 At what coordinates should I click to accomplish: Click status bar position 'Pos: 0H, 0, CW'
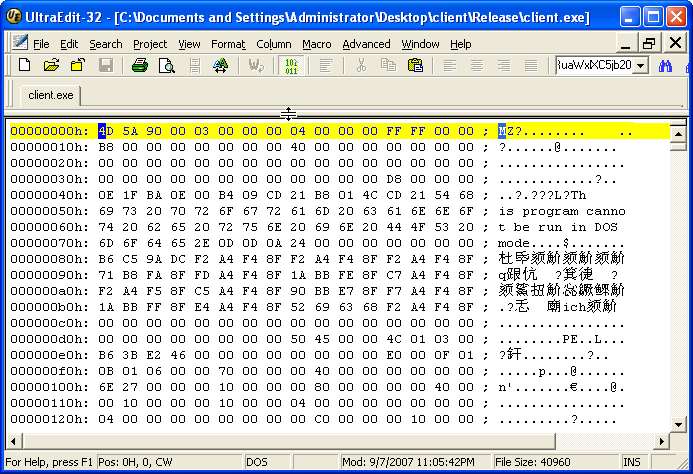(x=135, y=462)
